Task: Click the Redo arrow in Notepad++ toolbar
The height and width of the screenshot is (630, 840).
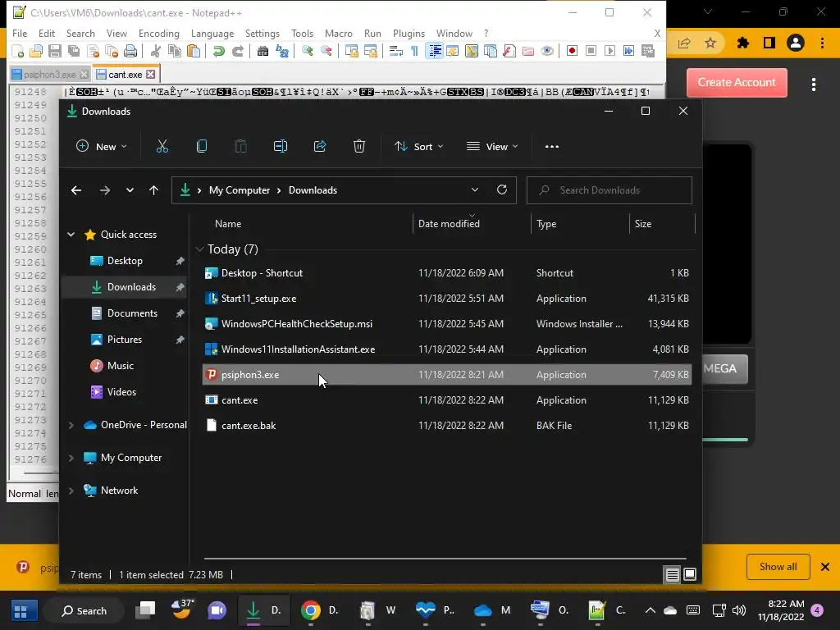Action: coord(238,51)
